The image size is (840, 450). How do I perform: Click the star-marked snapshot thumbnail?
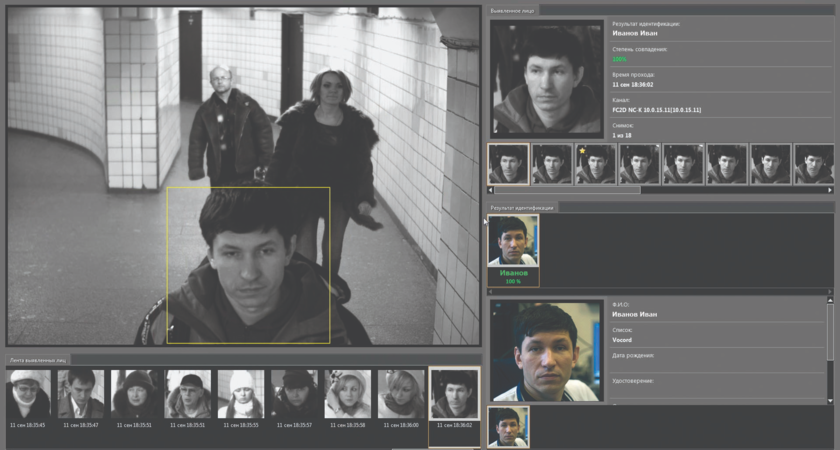596,164
